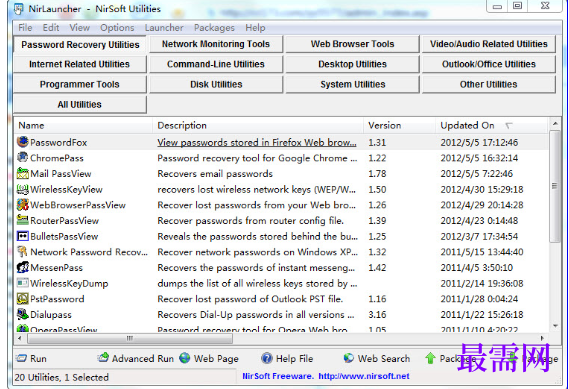Show Other Utilities category

[x=488, y=84]
